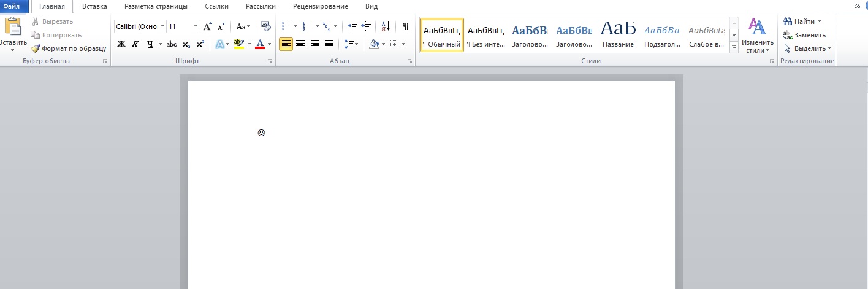This screenshot has width=868, height=289.
Task: Expand the styles gallery more arrow
Action: coord(734,47)
